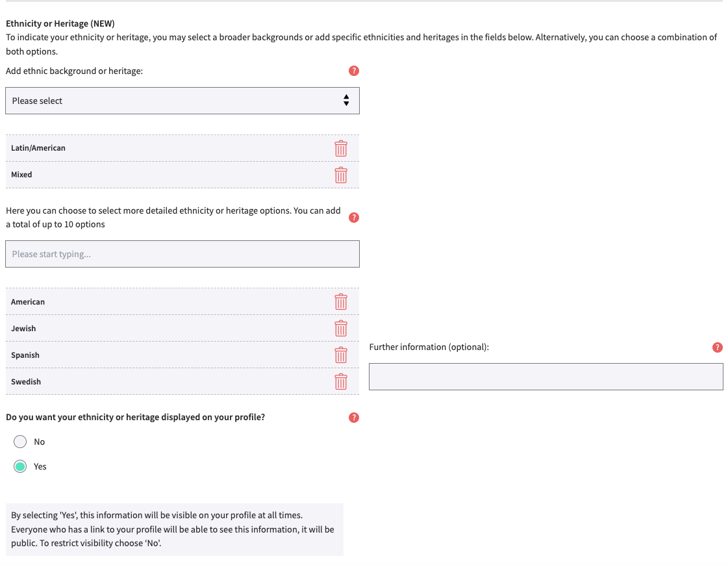The height and width of the screenshot is (565, 728).
Task: Click the Further information text box
Action: click(546, 377)
